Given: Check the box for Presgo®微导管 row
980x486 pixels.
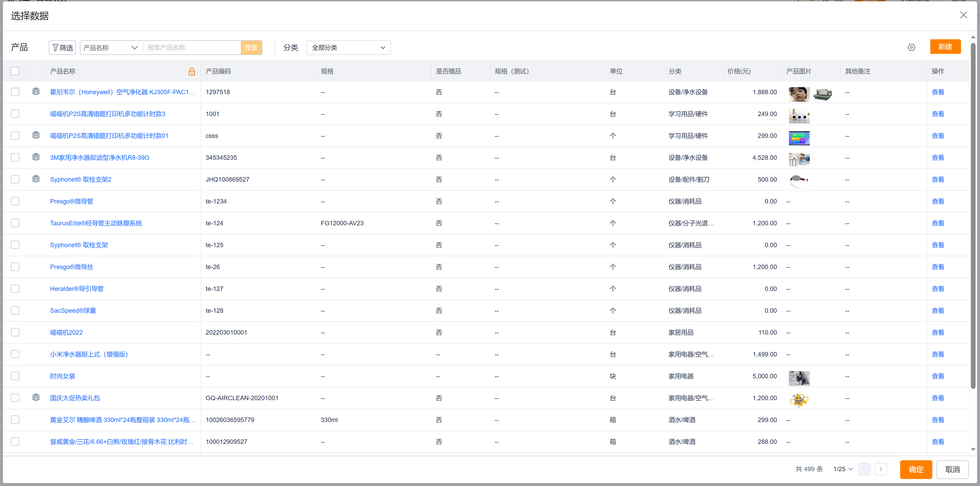Looking at the screenshot, I should tap(15, 201).
